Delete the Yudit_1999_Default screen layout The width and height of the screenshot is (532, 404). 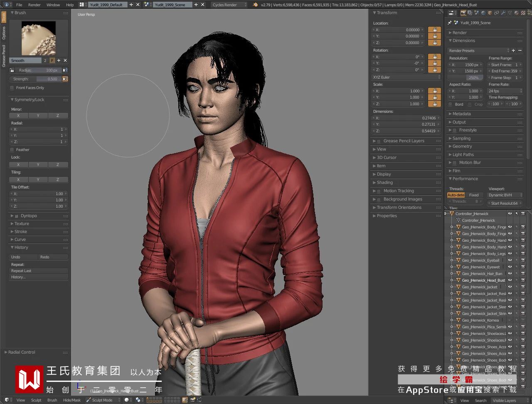coord(138,5)
